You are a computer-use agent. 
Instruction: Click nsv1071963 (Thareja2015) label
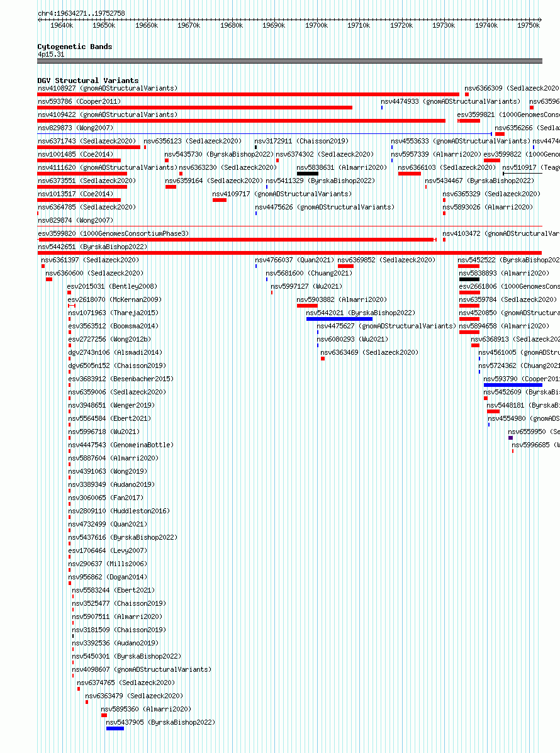(113, 313)
